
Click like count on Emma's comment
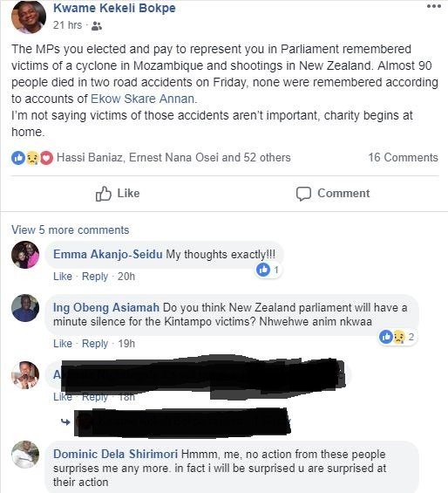point(268,270)
